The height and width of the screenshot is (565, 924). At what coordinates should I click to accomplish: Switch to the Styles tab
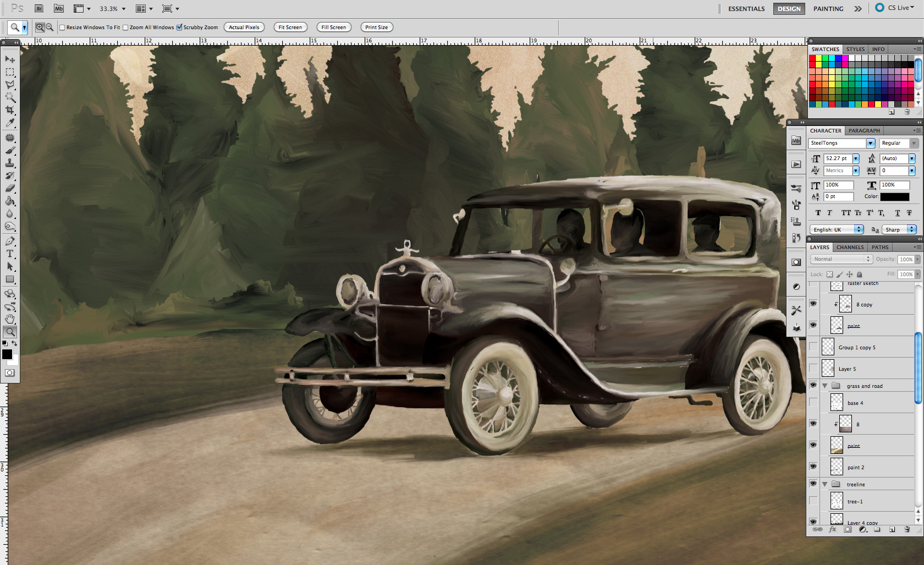tap(855, 49)
